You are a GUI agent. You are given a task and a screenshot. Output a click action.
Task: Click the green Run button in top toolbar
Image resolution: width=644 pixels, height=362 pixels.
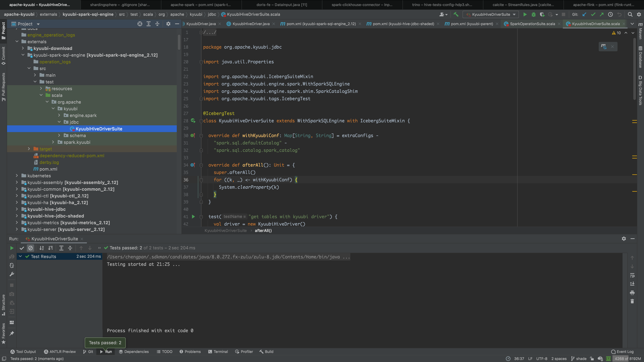coord(525,14)
